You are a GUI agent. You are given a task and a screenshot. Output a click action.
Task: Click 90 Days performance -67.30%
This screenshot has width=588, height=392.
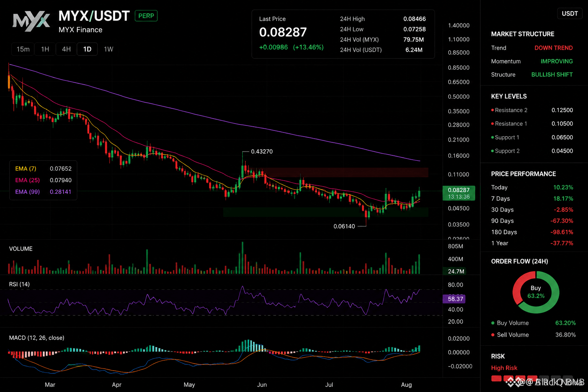532,221
